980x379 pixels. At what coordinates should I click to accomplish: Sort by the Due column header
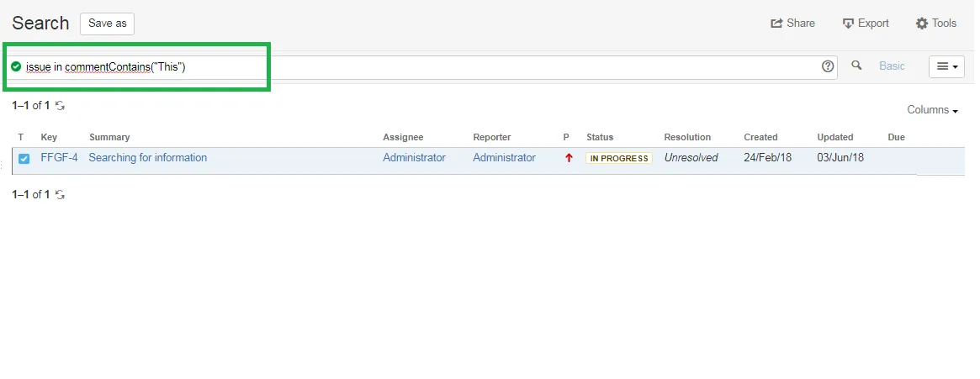tap(896, 137)
